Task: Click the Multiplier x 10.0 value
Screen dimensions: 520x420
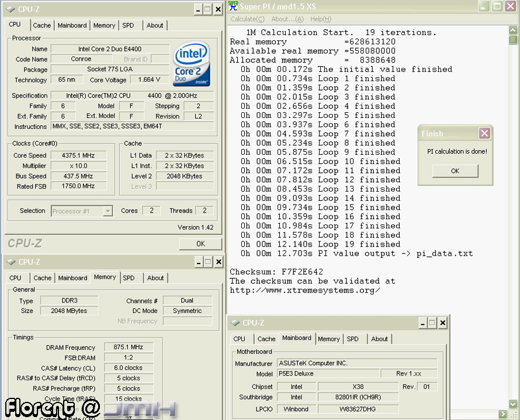Action: (79, 166)
